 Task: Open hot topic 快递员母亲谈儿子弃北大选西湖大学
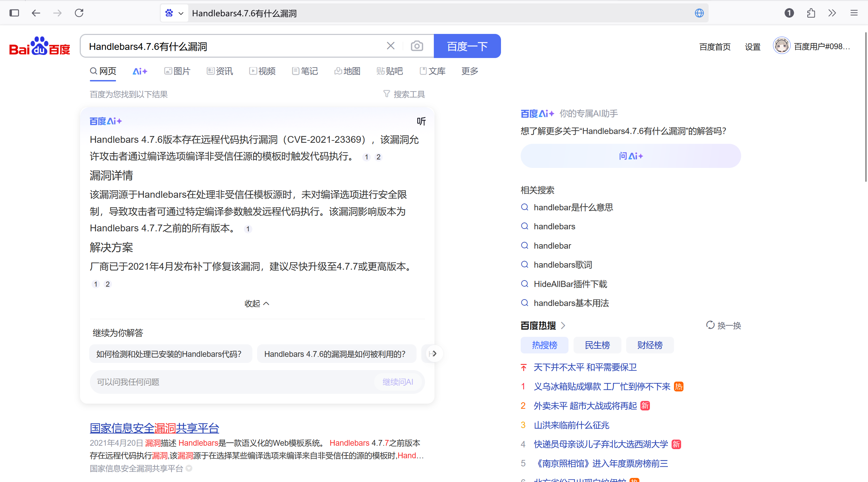coord(601,444)
